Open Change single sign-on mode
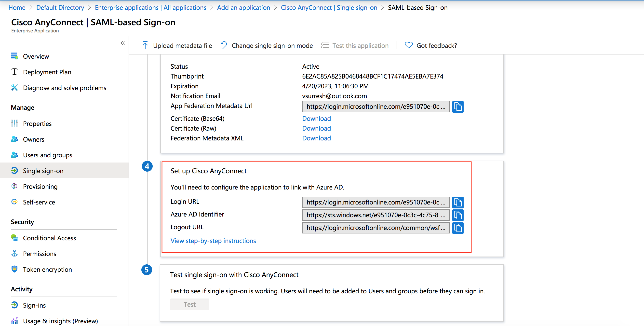Image resolution: width=644 pixels, height=326 pixels. coord(272,45)
